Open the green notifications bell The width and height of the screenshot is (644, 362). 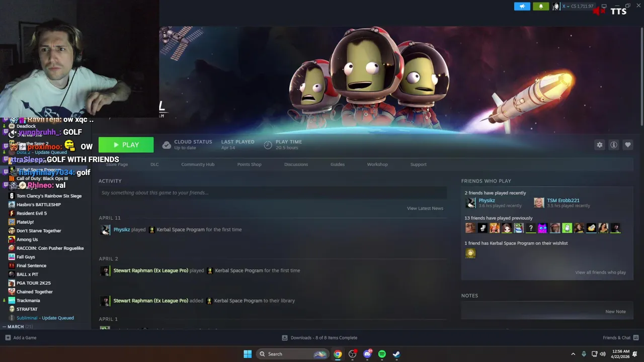coord(541,7)
